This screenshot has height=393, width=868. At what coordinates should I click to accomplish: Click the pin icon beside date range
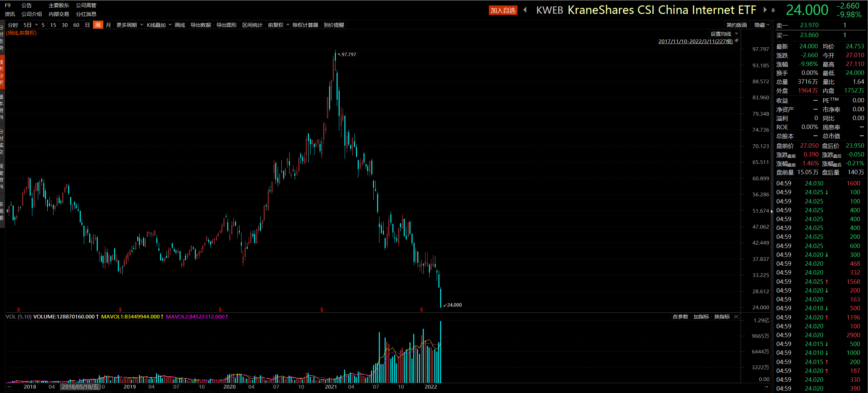click(x=737, y=41)
